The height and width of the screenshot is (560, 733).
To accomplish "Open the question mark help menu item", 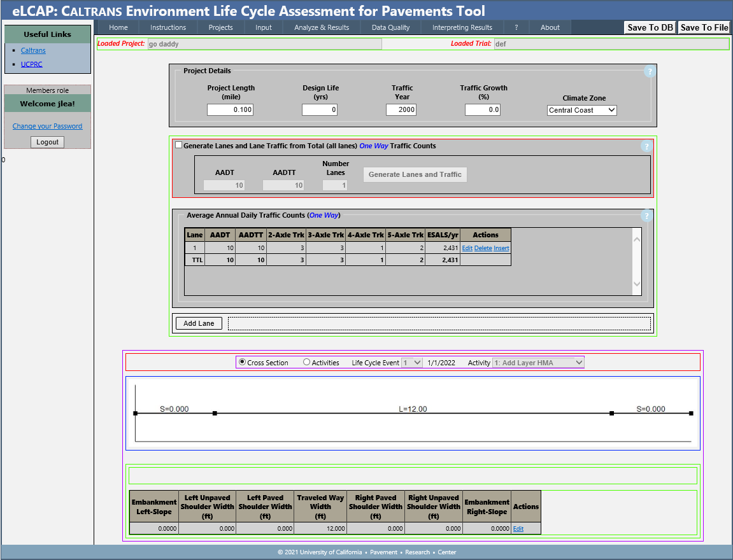I will [x=516, y=27].
